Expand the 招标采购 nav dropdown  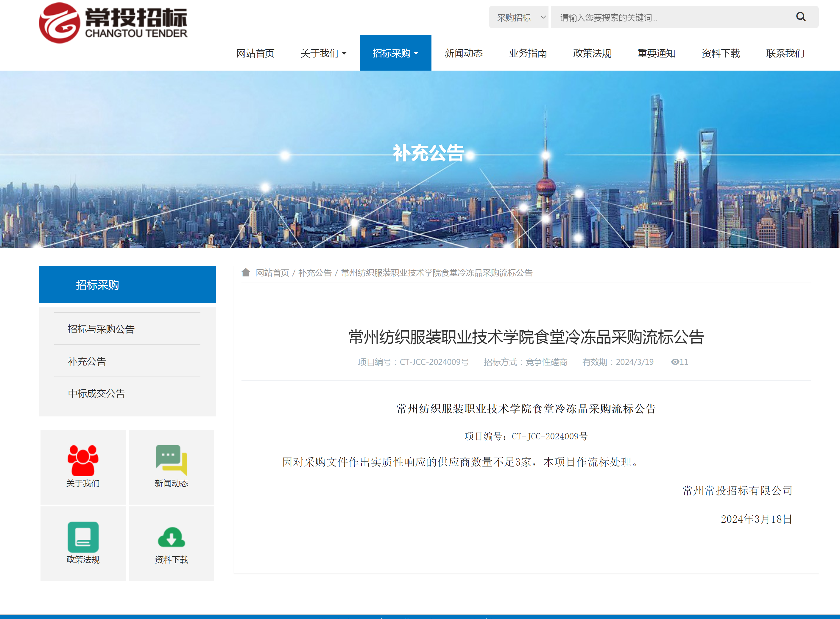pyautogui.click(x=395, y=53)
